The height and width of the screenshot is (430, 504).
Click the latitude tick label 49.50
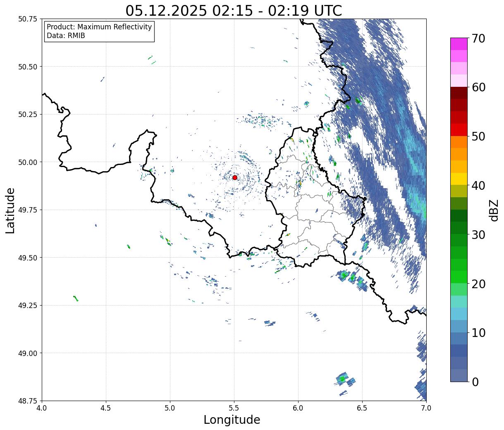point(28,258)
